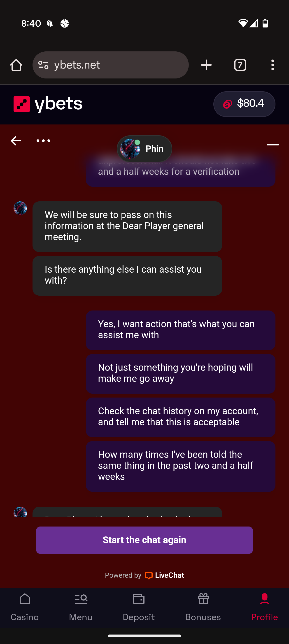This screenshot has width=289, height=644.
Task: Tap the browser home icon
Action: pos(16,65)
